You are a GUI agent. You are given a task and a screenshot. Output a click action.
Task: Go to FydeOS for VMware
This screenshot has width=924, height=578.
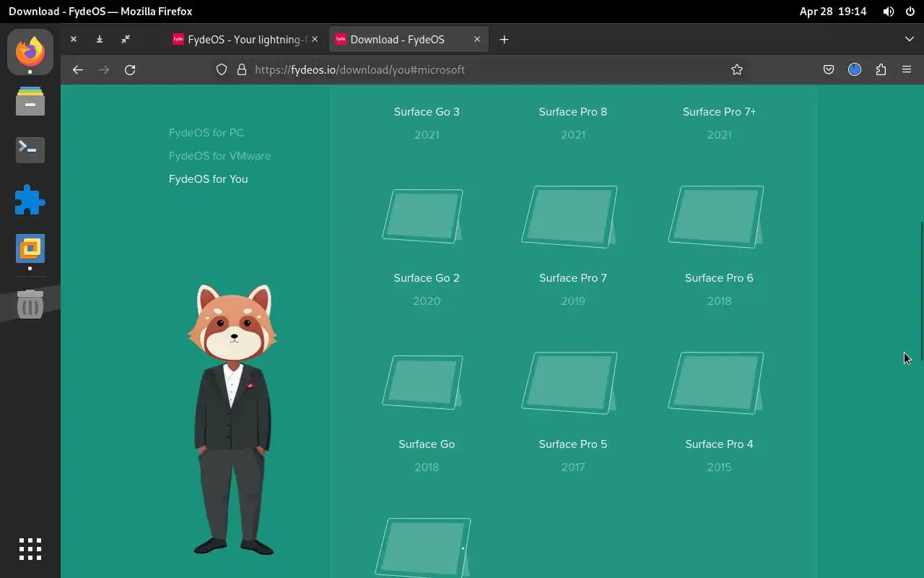pos(219,155)
